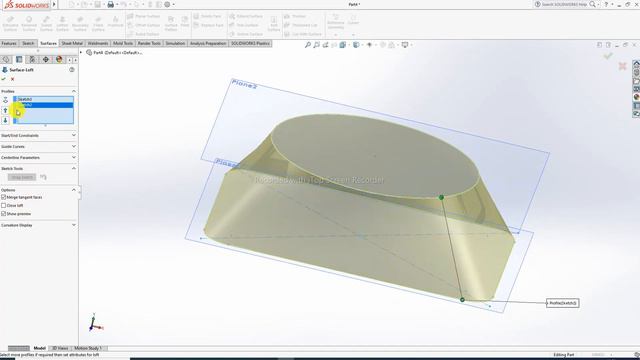The width and height of the screenshot is (640, 360).
Task: Collapse the Options section
Action: click(x=74, y=190)
